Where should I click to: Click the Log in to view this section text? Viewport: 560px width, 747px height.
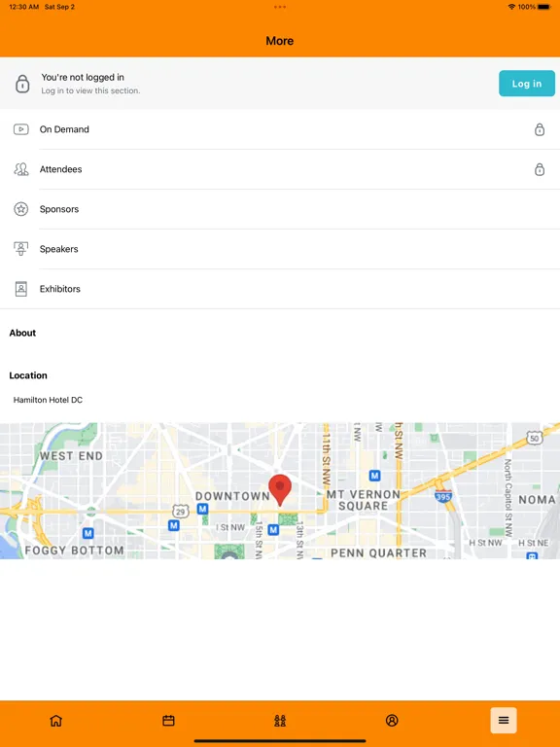coord(90,90)
